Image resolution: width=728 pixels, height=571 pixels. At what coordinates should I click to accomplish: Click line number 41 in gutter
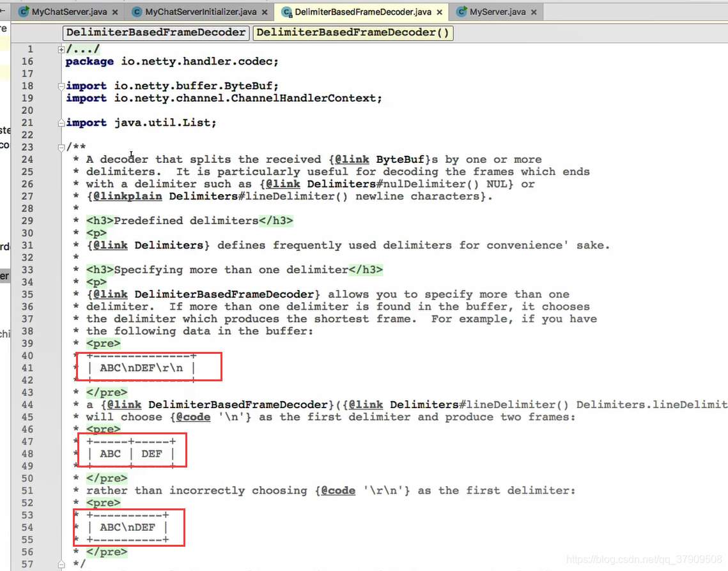(27, 368)
